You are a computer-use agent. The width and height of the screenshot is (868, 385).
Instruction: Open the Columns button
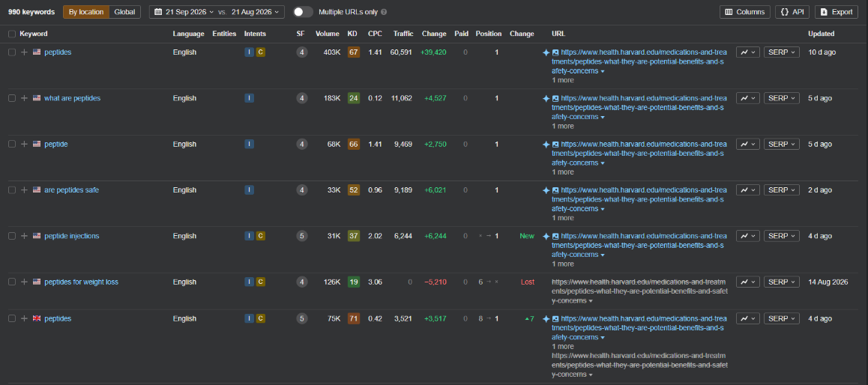tap(744, 12)
